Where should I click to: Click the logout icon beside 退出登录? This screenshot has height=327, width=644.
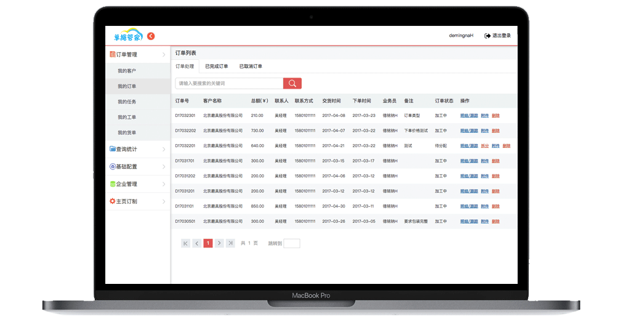point(488,36)
